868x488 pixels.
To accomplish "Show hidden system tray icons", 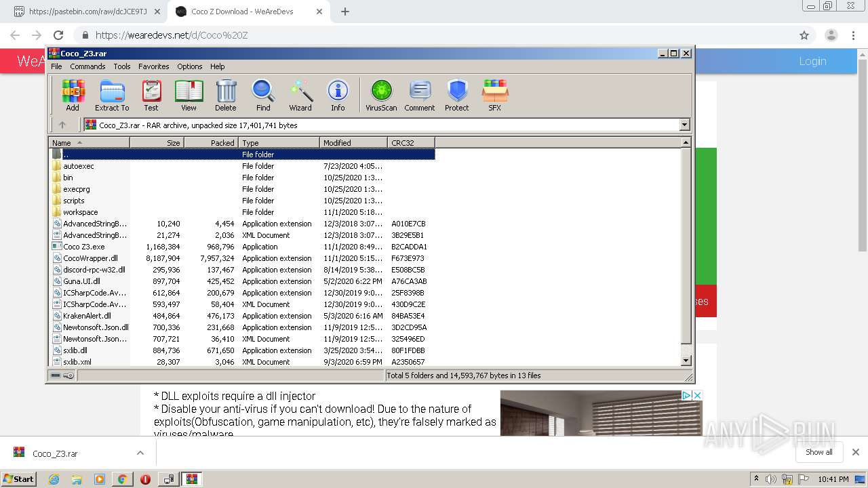I will tap(756, 479).
